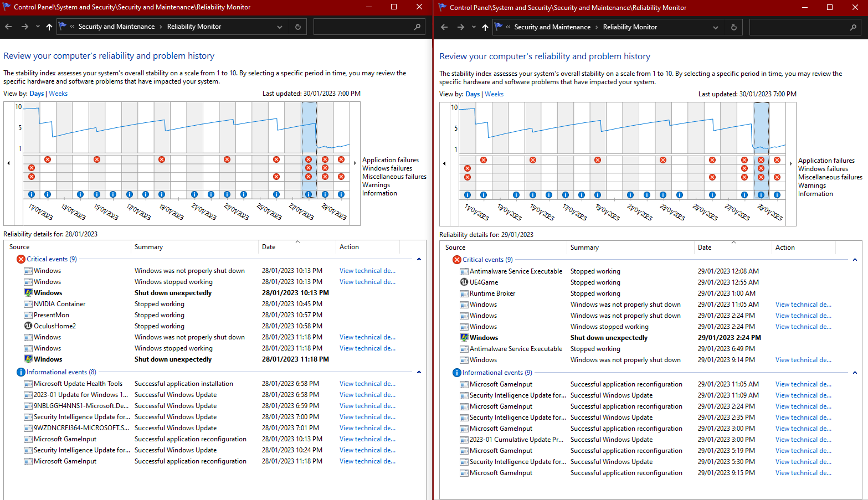Refresh the left window's address bar

tap(298, 27)
